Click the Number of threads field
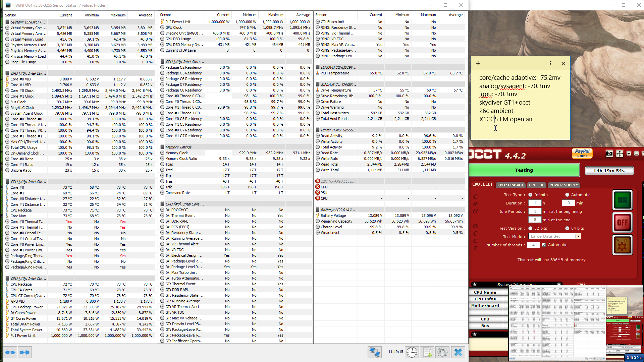 533,245
